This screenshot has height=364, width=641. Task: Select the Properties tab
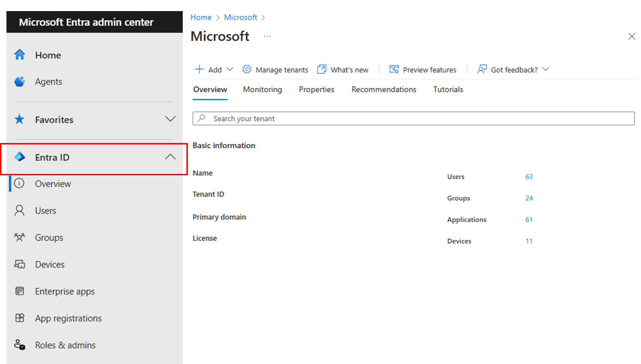coord(316,90)
